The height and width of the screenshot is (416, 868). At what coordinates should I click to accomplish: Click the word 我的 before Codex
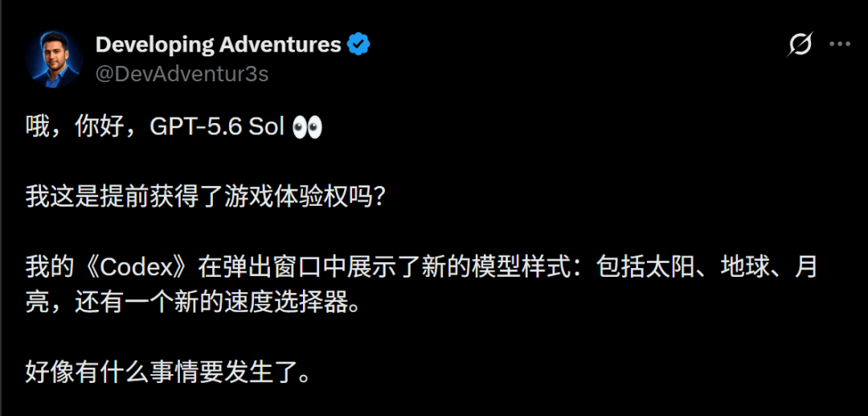pos(50,270)
